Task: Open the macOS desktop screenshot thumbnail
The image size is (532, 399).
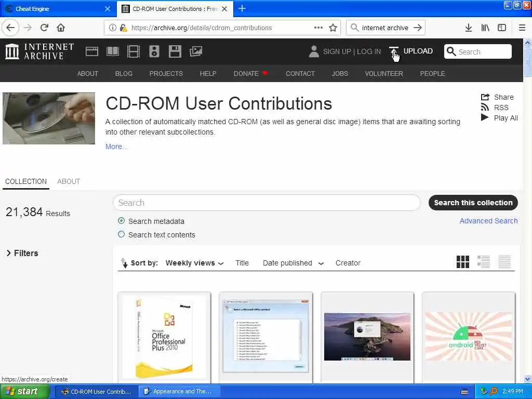Action: tap(367, 337)
